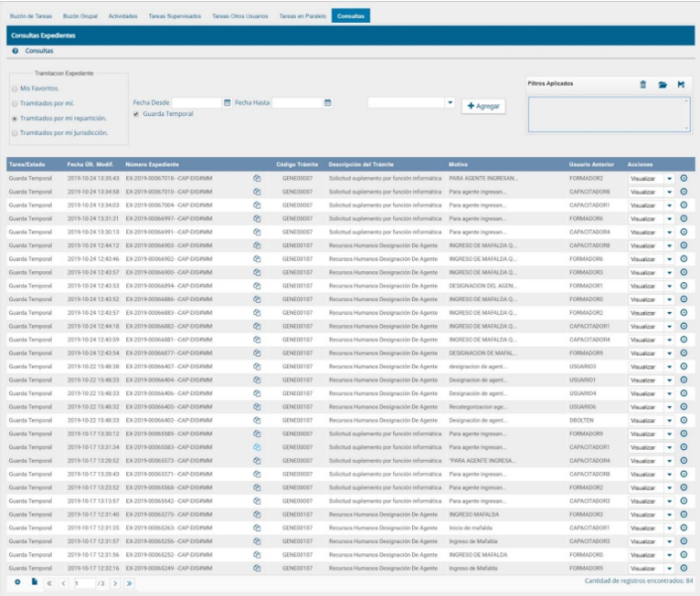Click the help icon beside Consultas
The width and height of the screenshot is (700, 596).
(16, 51)
